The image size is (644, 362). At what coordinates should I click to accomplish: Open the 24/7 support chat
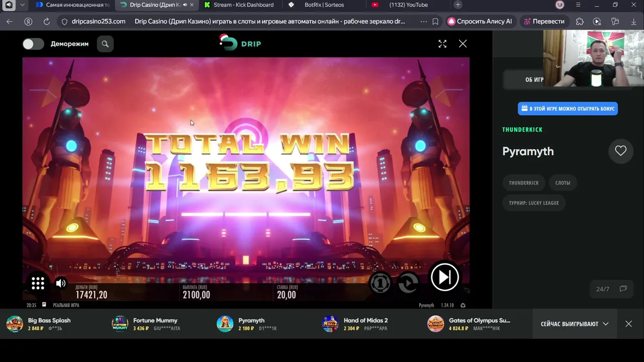tap(611, 289)
